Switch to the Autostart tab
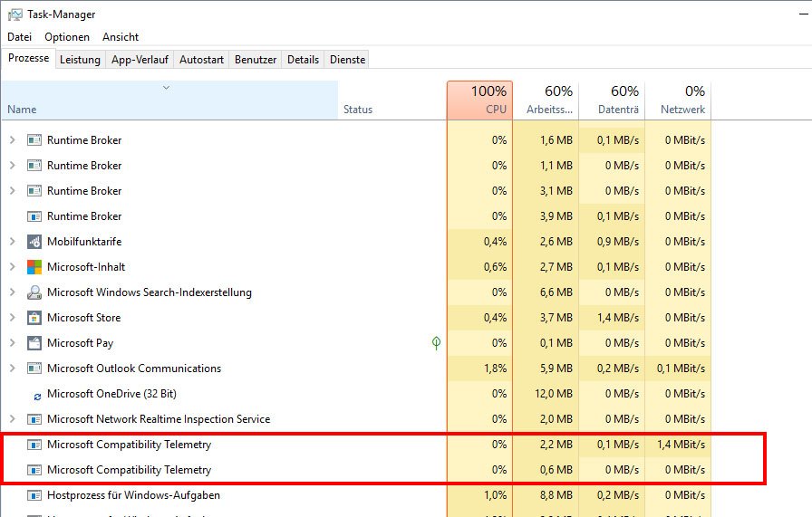The width and height of the screenshot is (812, 517). click(x=201, y=60)
